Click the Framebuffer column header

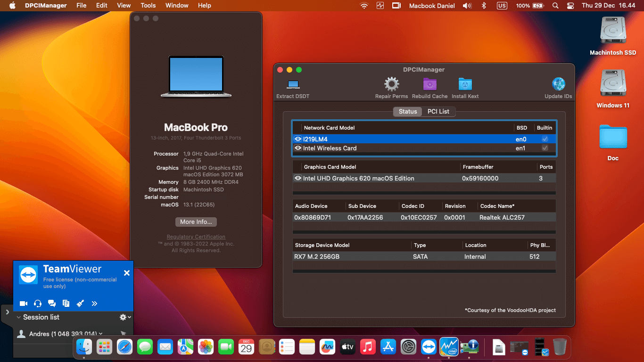tap(478, 167)
